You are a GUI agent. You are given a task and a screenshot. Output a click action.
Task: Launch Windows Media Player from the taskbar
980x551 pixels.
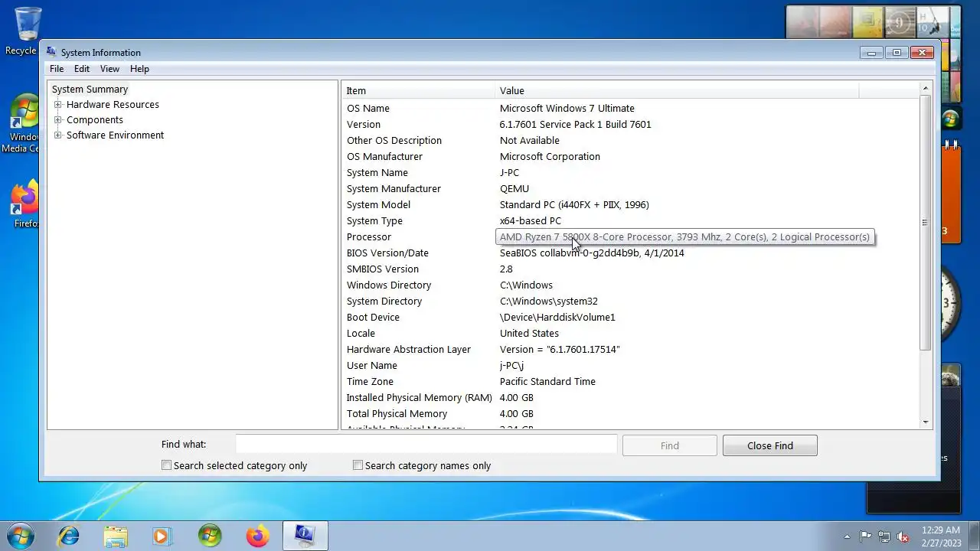(x=162, y=536)
